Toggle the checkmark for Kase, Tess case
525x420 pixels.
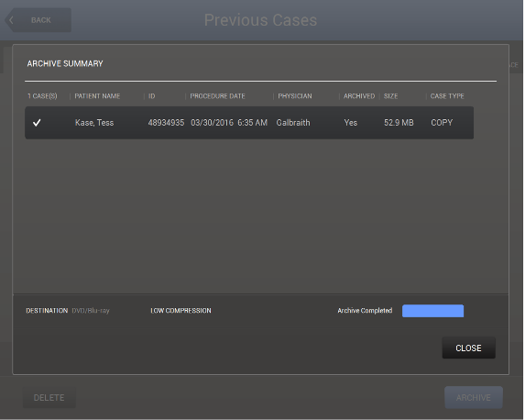(x=37, y=123)
